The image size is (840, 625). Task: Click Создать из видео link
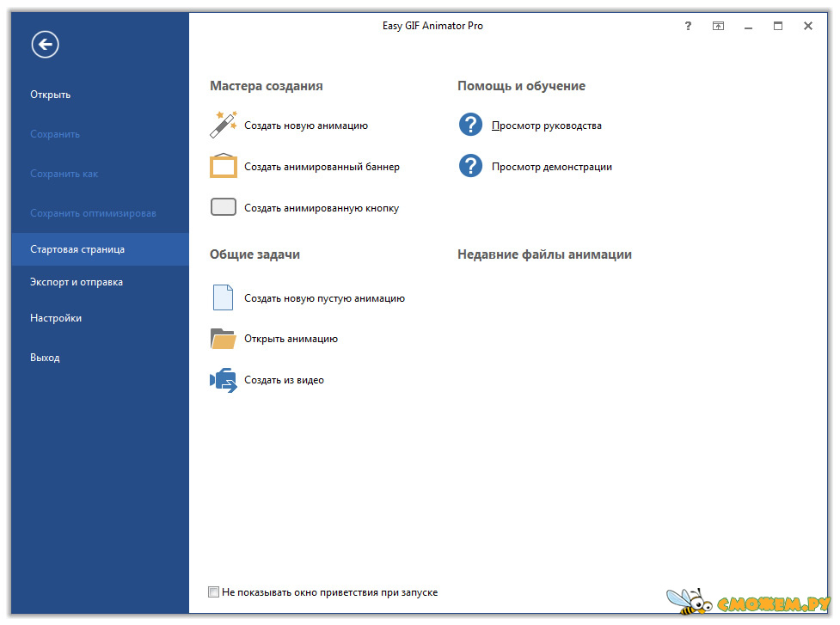[284, 380]
